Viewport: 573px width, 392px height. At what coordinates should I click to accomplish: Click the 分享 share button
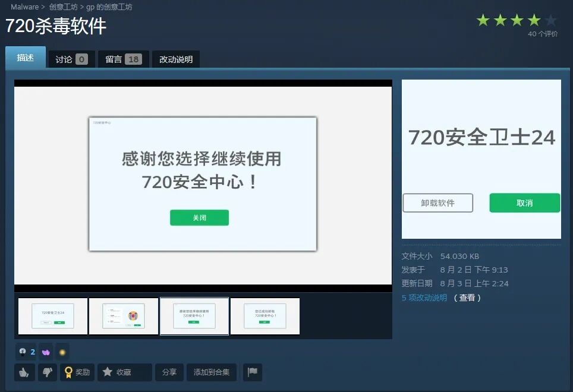point(169,372)
